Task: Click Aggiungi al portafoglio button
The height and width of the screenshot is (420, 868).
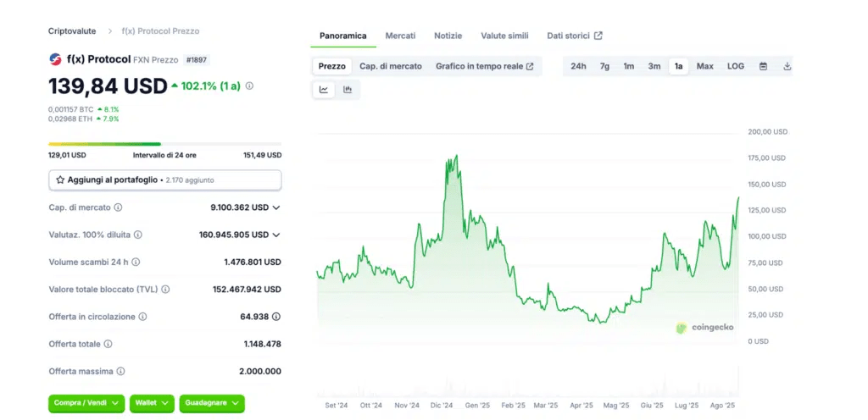Action: 165,180
